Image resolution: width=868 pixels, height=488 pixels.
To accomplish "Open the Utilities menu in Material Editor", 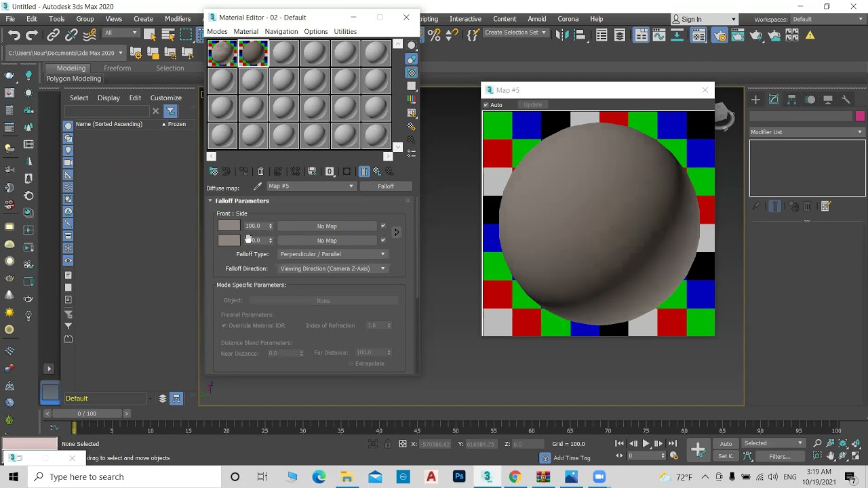I will pyautogui.click(x=345, y=32).
